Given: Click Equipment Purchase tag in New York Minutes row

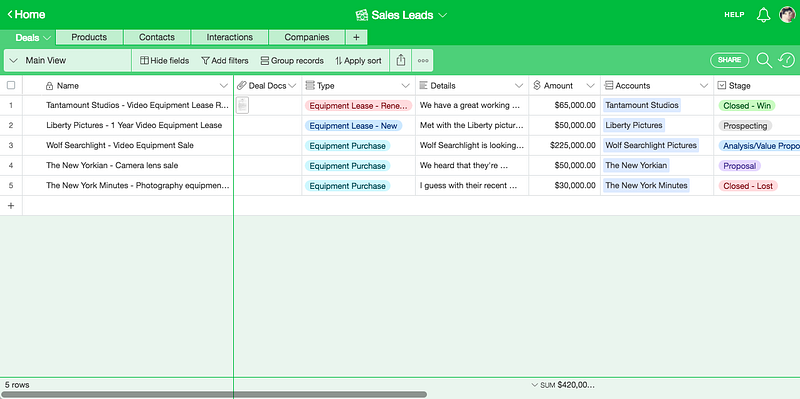Looking at the screenshot, I should click(x=347, y=186).
